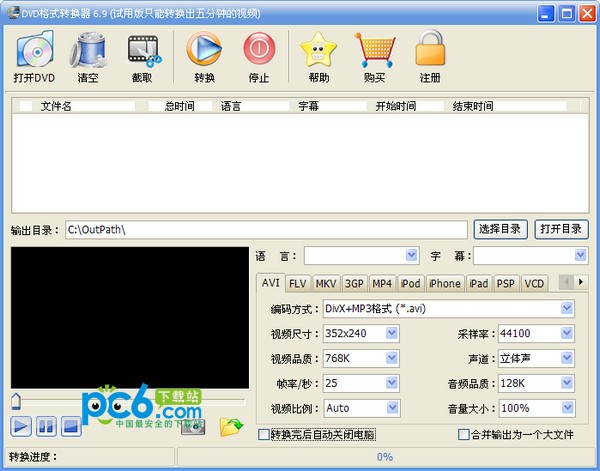Play the preview video
Screen dimensions: 600x471
click(21, 426)
